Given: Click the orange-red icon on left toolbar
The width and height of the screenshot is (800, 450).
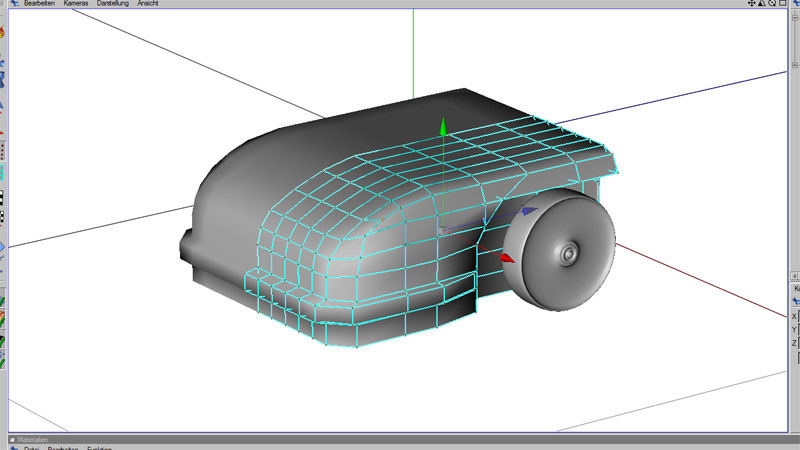Looking at the screenshot, I should coord(3,31).
